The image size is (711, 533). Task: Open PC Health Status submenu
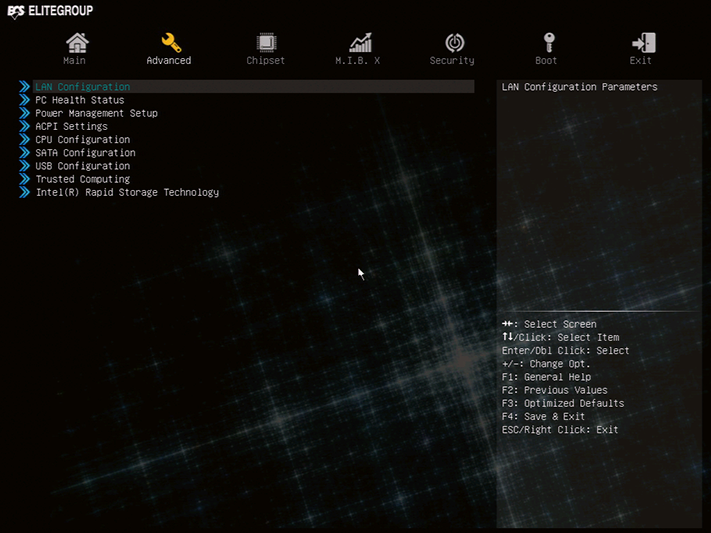click(x=80, y=100)
